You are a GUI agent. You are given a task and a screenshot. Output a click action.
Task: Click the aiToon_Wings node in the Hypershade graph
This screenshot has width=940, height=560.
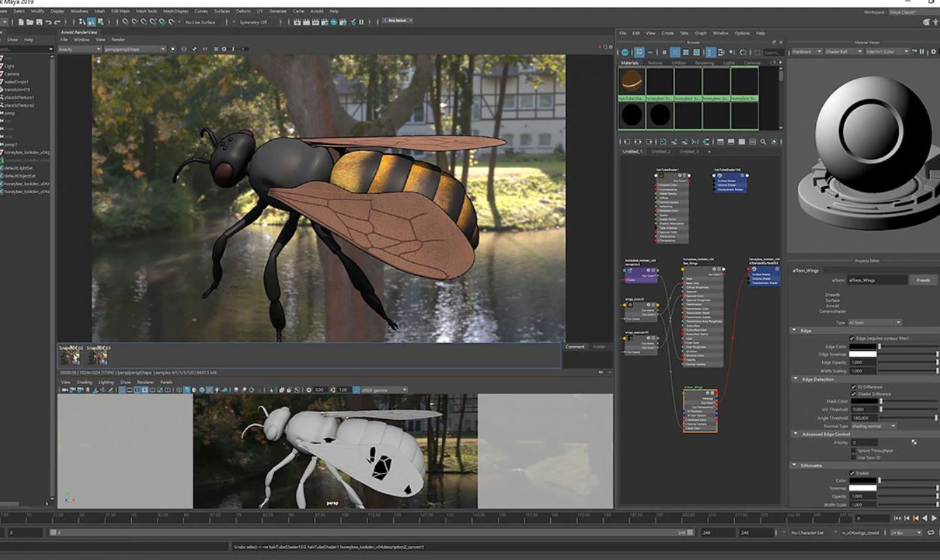(699, 411)
